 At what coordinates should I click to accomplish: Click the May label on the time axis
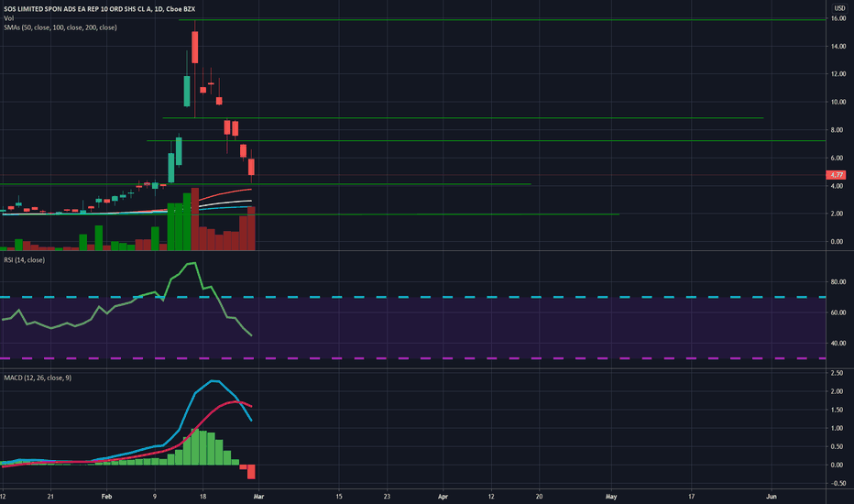coord(611,497)
